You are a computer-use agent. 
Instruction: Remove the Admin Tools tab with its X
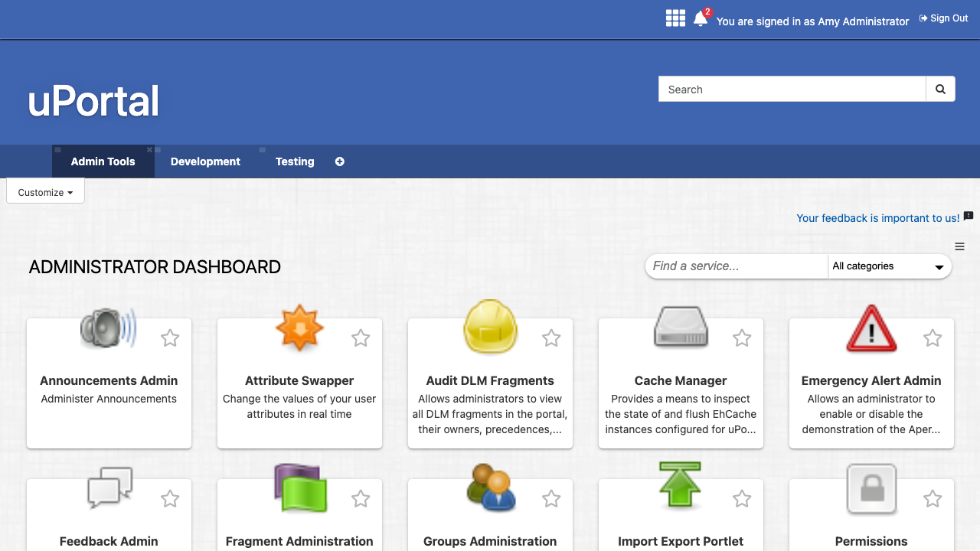[x=149, y=150]
